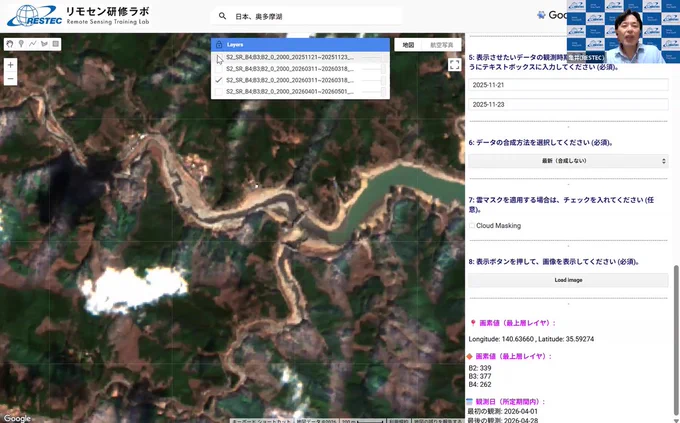
Task: Zoom out the map with minus button
Action: (x=10, y=79)
